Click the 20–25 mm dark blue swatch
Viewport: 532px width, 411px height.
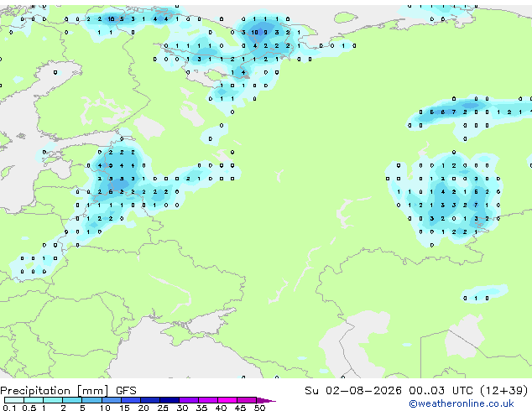tap(149, 400)
